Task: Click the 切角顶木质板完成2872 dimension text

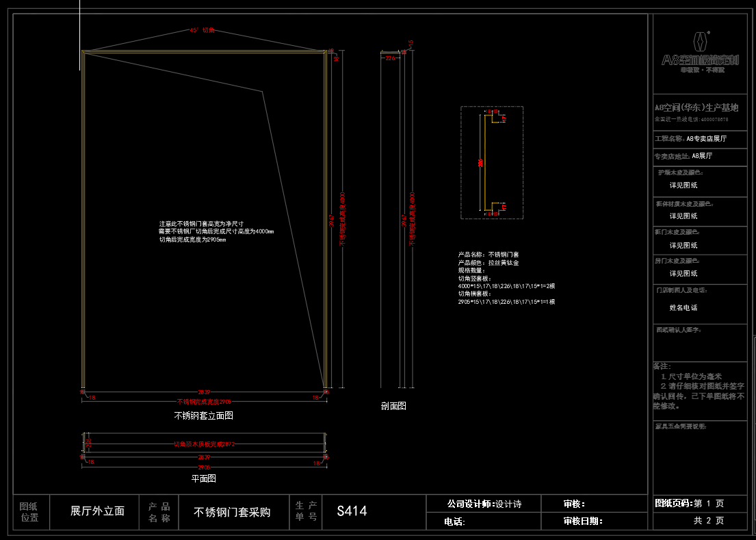Action: point(204,444)
